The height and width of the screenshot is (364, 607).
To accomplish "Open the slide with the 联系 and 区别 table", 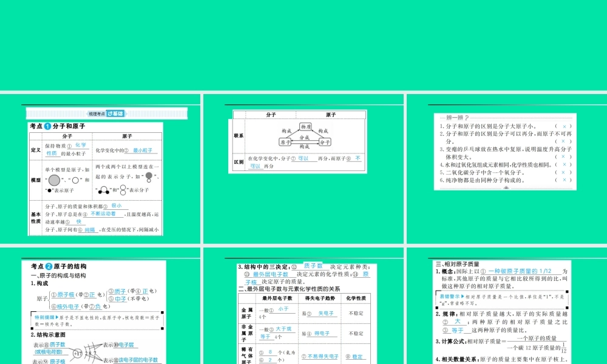I will [x=303, y=169].
